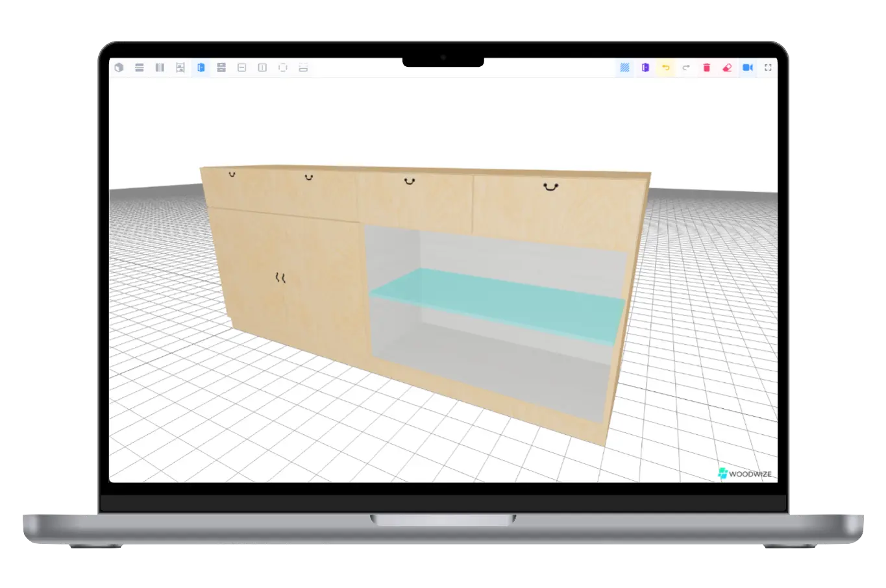
Task: Activate the eraser tool
Action: pos(727,67)
